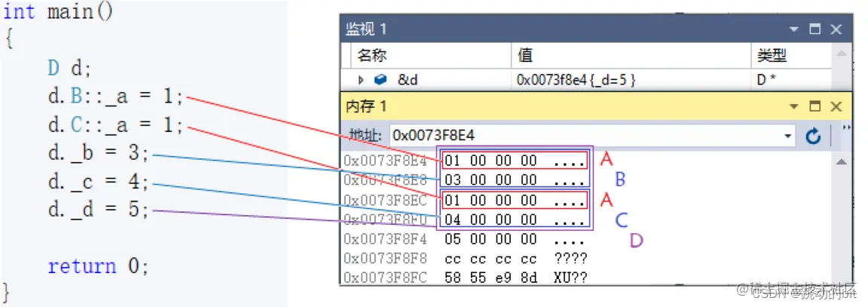Screen dimensions: 868x307
Task: Select the &d cube object icon
Action: pyautogui.click(x=381, y=81)
